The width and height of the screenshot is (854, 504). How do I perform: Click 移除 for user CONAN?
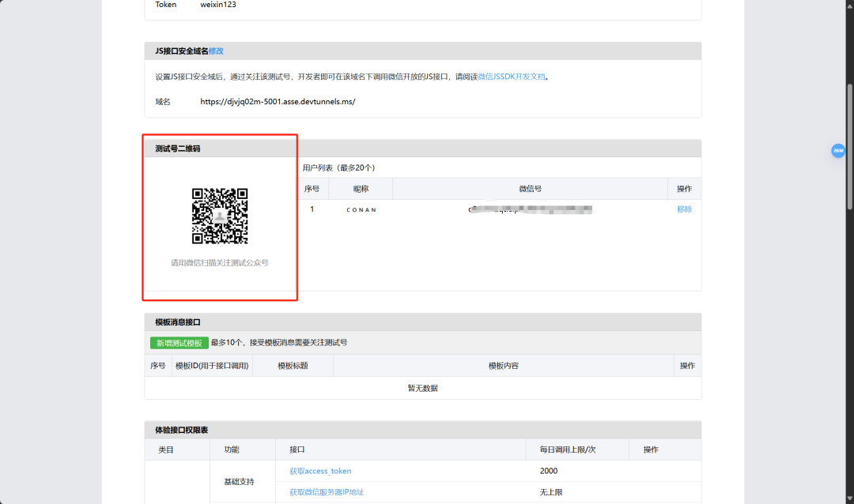684,209
